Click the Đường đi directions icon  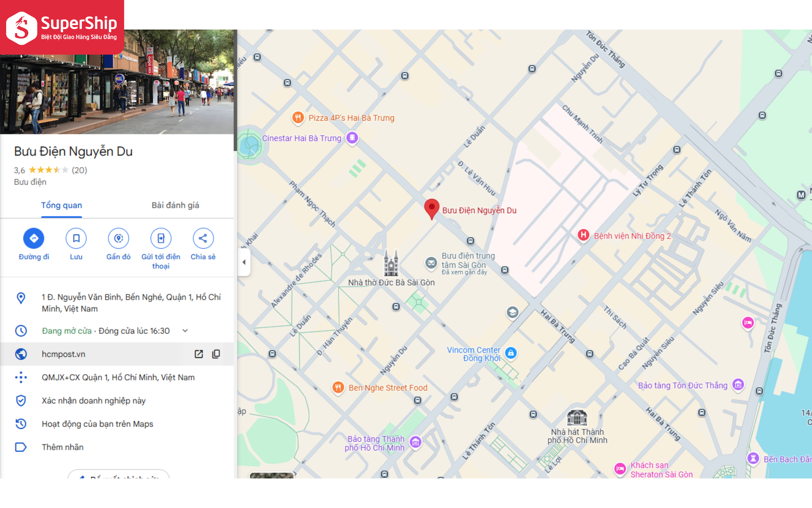click(34, 238)
